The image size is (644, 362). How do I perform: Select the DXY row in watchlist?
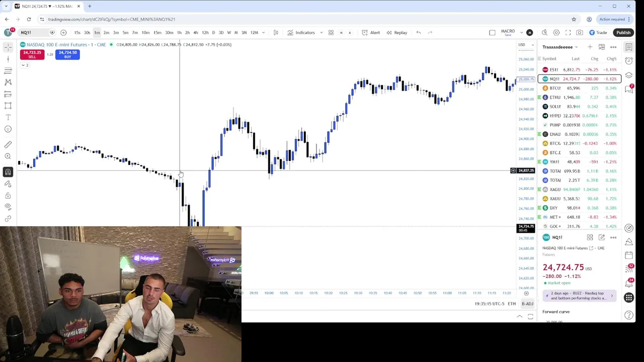click(580, 208)
